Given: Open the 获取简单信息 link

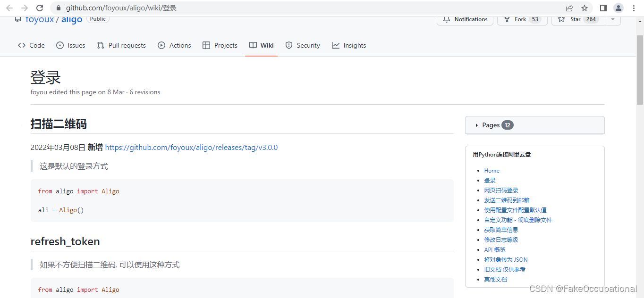Looking at the screenshot, I should pyautogui.click(x=501, y=230).
